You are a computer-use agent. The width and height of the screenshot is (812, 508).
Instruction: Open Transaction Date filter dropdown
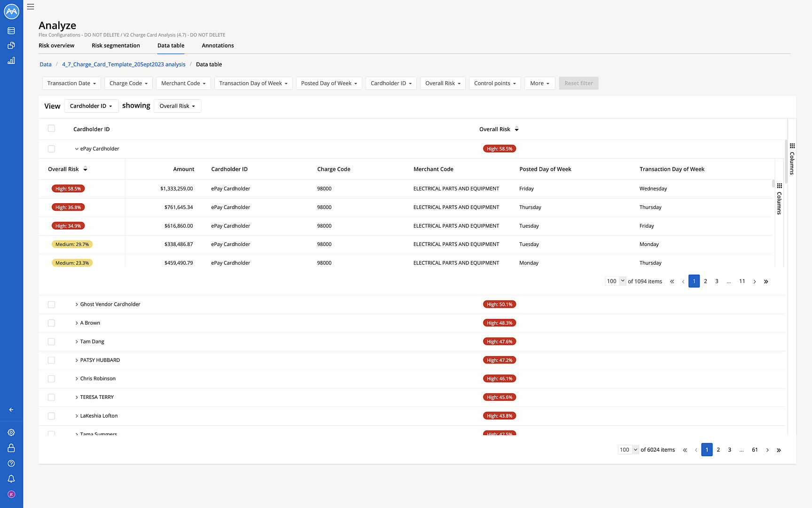click(71, 83)
